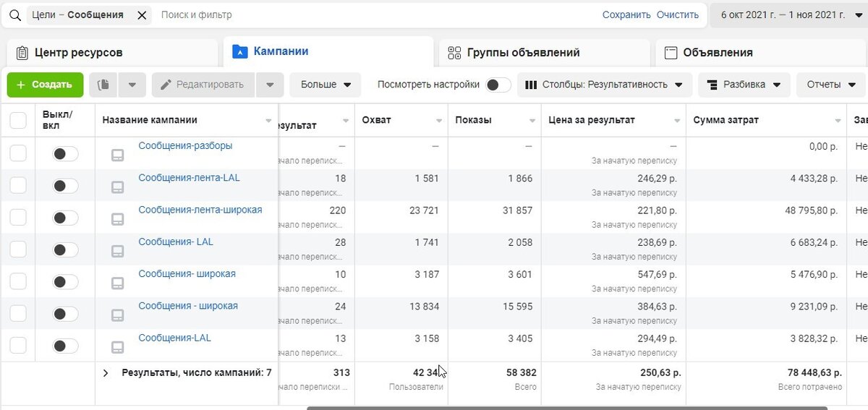This screenshot has height=410, width=868.
Task: Click the Центр ресурсов clipboard icon
Action: (22, 53)
